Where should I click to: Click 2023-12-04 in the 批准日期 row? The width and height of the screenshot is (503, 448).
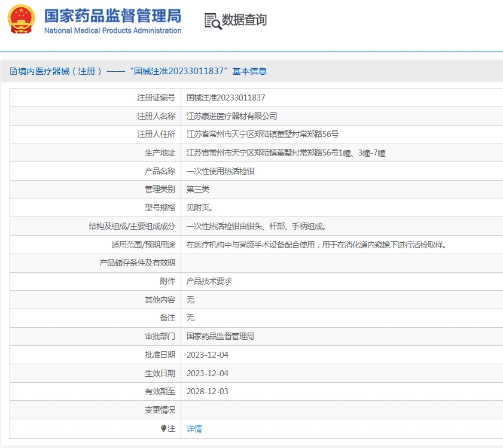pos(207,355)
